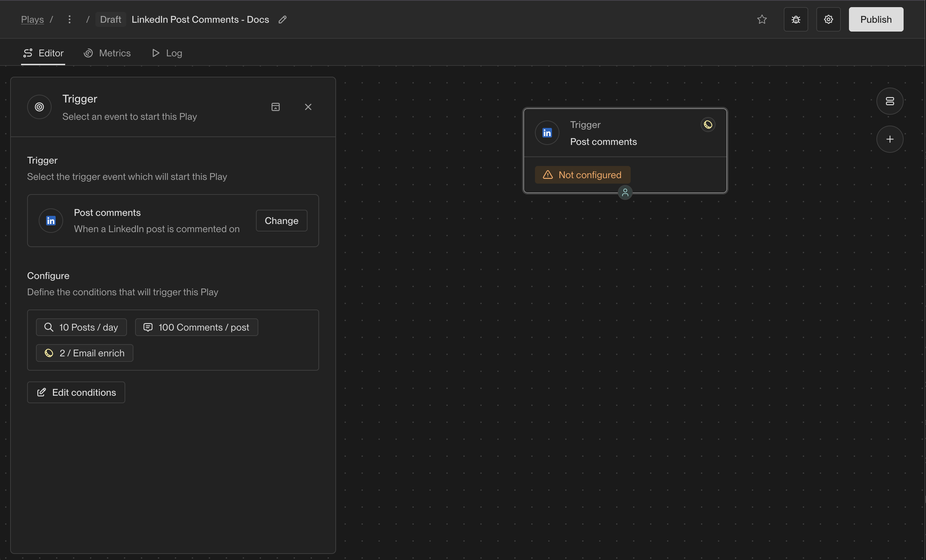Click the person connector under Trigger node

pyautogui.click(x=625, y=192)
